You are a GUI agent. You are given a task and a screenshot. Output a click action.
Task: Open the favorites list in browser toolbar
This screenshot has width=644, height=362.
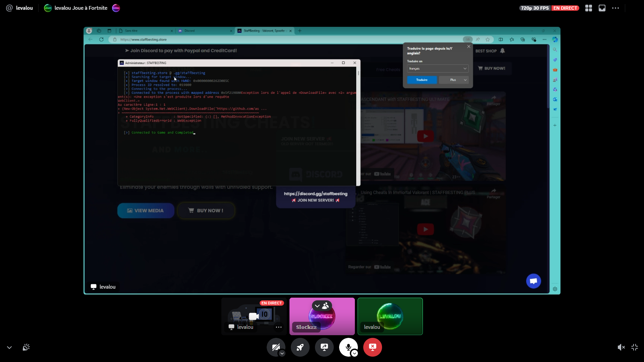point(512,40)
